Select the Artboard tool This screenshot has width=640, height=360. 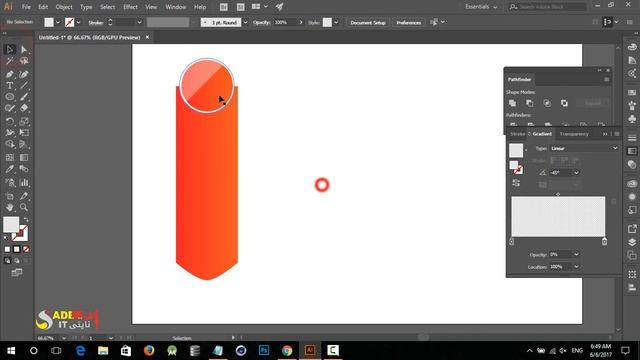coord(10,196)
